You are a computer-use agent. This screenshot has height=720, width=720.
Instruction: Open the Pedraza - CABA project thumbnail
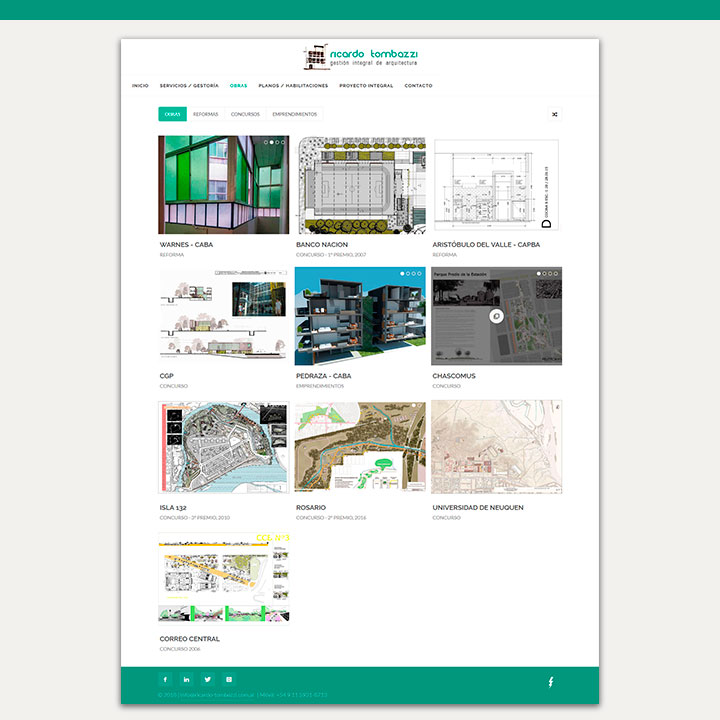point(360,316)
